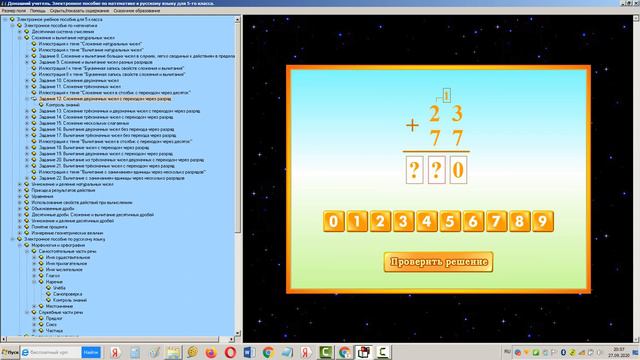The height and width of the screenshot is (360, 640).
Task: Click the Bluetooth tray icon
Action: tap(563, 352)
